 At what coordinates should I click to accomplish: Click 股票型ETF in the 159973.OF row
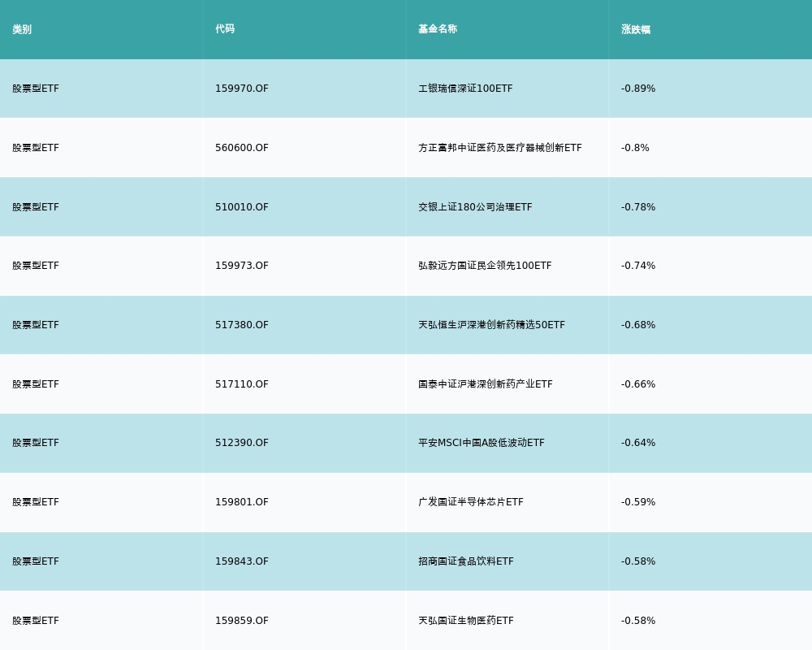[x=36, y=266]
